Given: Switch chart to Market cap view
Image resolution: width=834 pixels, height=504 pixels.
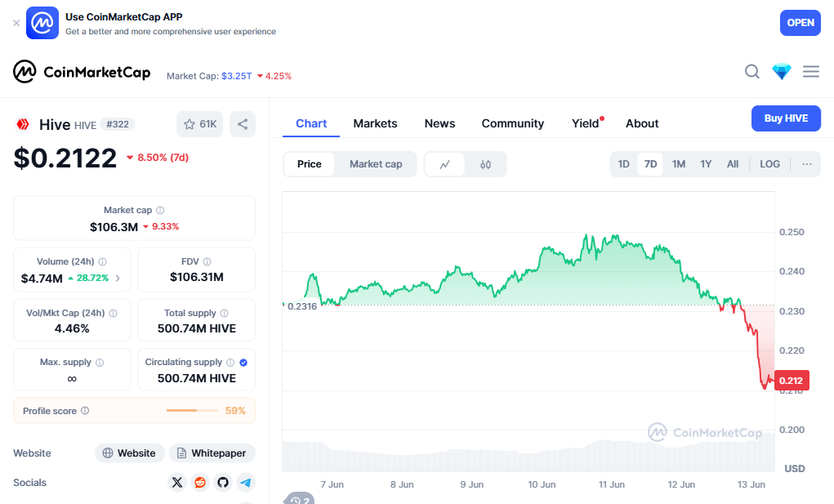Looking at the screenshot, I should coord(376,164).
